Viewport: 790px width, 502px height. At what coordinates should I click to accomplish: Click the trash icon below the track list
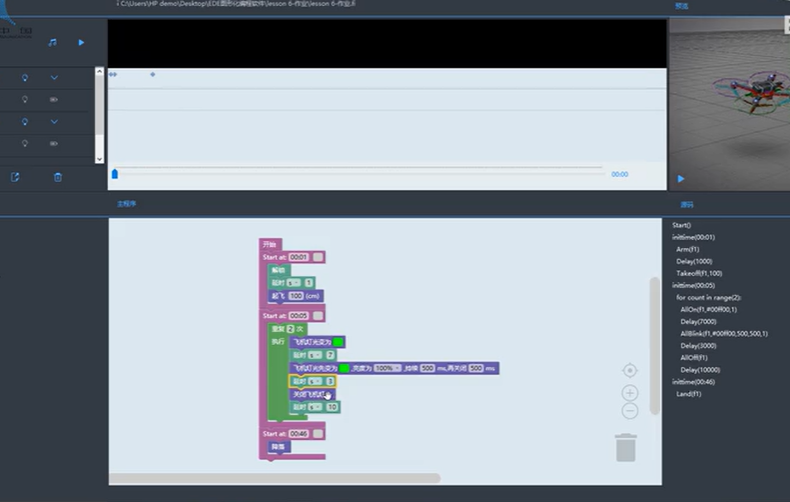[58, 177]
